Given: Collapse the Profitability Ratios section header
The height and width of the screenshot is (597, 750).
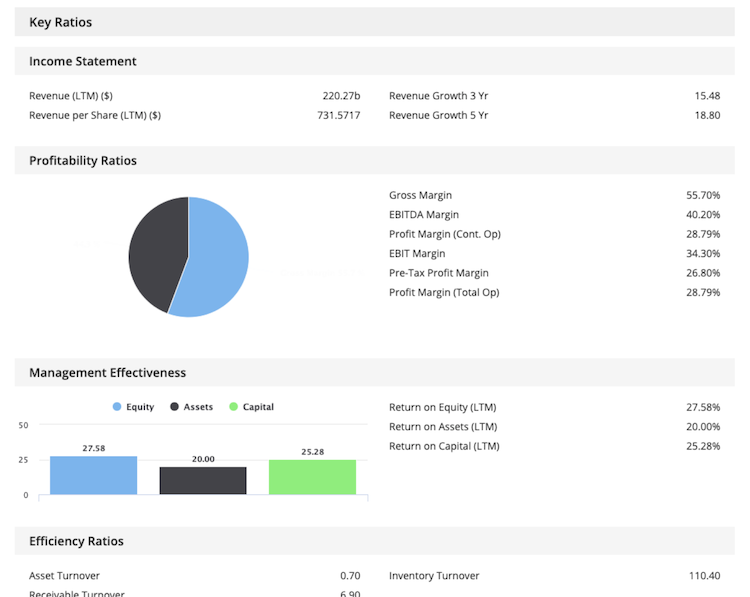Looking at the screenshot, I should pyautogui.click(x=83, y=160).
